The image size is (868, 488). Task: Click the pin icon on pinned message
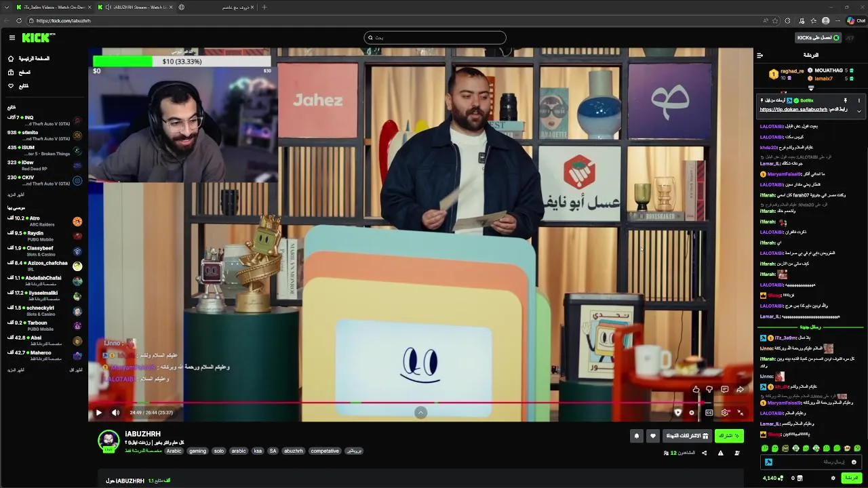pos(845,100)
